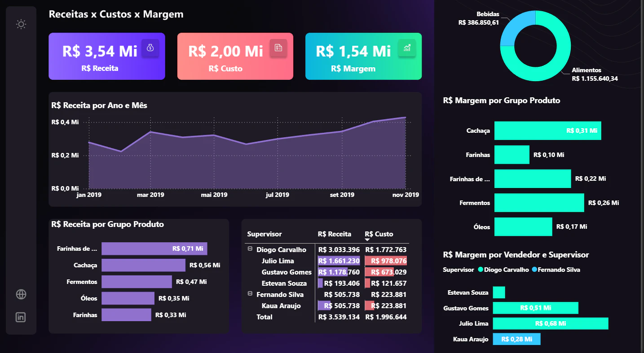Click the R$ 1.996.644 total Custo cell

(x=386, y=317)
